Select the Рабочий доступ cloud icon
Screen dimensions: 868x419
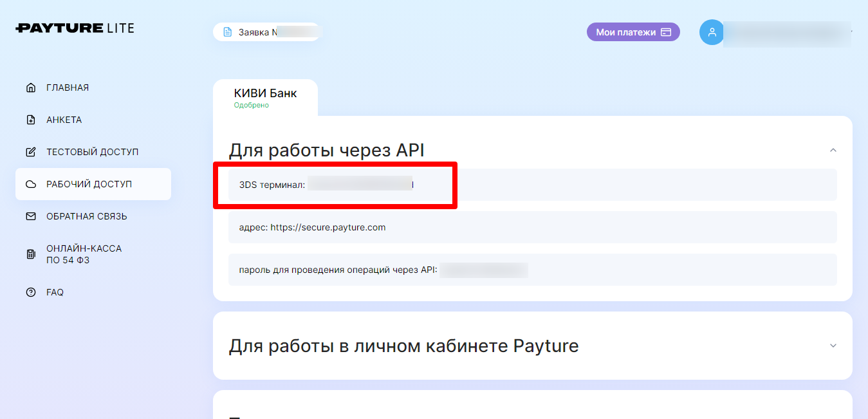click(x=30, y=183)
